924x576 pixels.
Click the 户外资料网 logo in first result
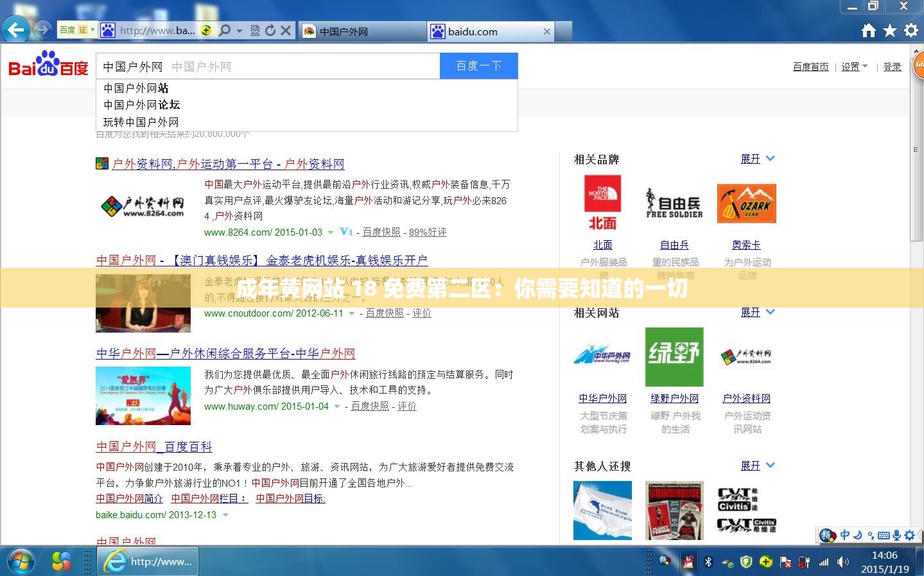143,206
